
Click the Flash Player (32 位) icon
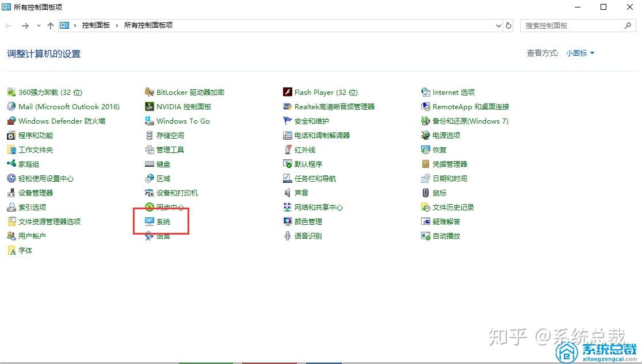pyautogui.click(x=288, y=92)
